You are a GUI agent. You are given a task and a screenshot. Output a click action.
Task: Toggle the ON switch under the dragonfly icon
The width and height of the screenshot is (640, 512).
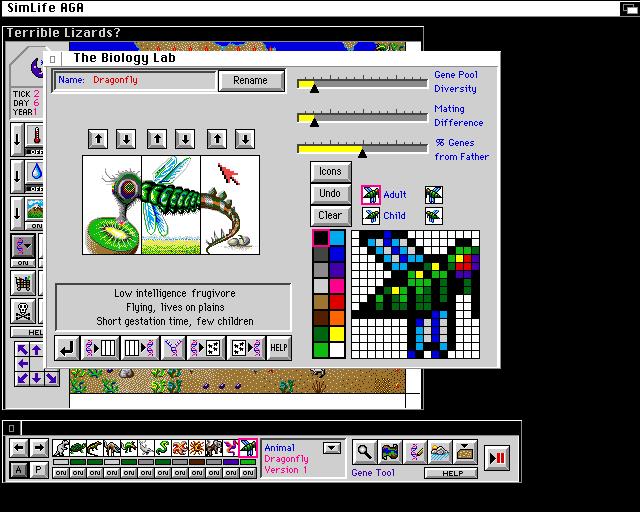point(248,473)
